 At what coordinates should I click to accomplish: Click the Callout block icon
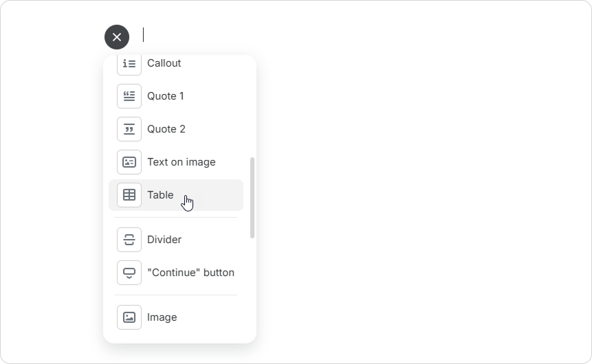coord(129,63)
